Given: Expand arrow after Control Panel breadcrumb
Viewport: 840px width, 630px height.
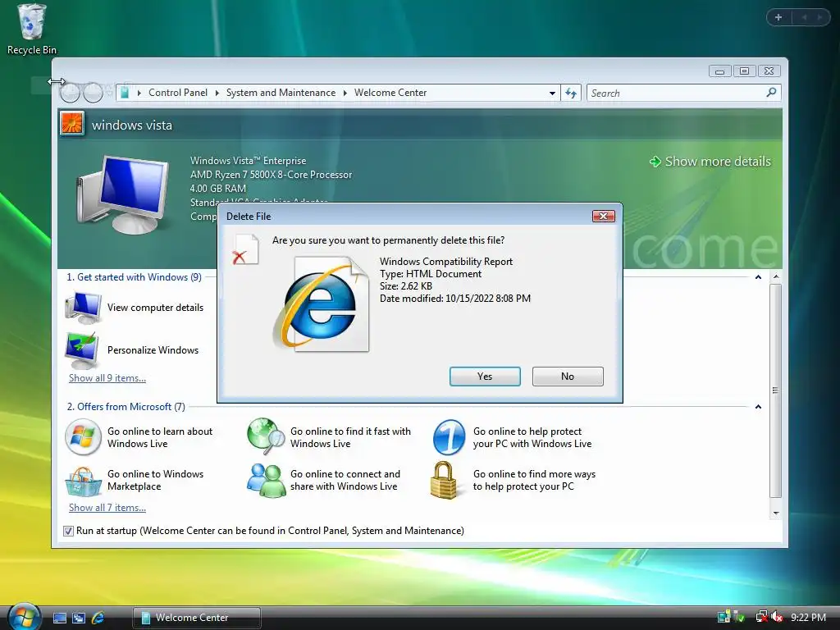Looking at the screenshot, I should coord(217,94).
